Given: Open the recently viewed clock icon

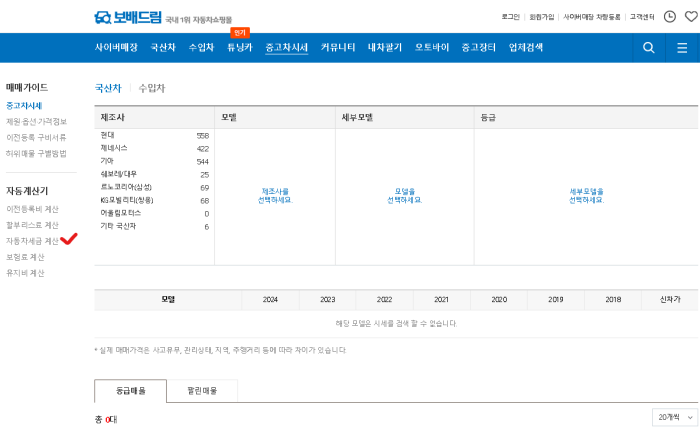Looking at the screenshot, I should (670, 17).
